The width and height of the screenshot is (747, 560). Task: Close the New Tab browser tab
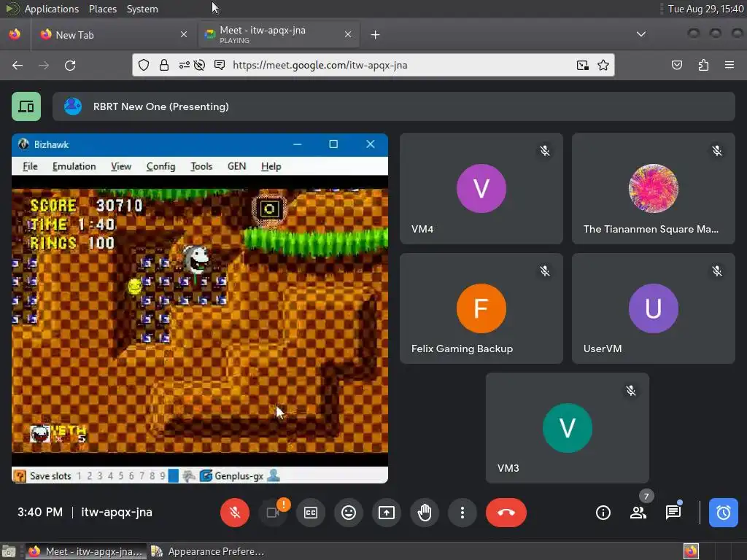pyautogui.click(x=183, y=34)
